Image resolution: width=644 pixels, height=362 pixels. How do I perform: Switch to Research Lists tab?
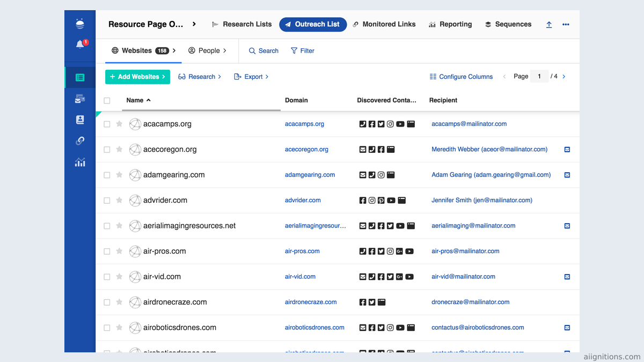(x=242, y=24)
